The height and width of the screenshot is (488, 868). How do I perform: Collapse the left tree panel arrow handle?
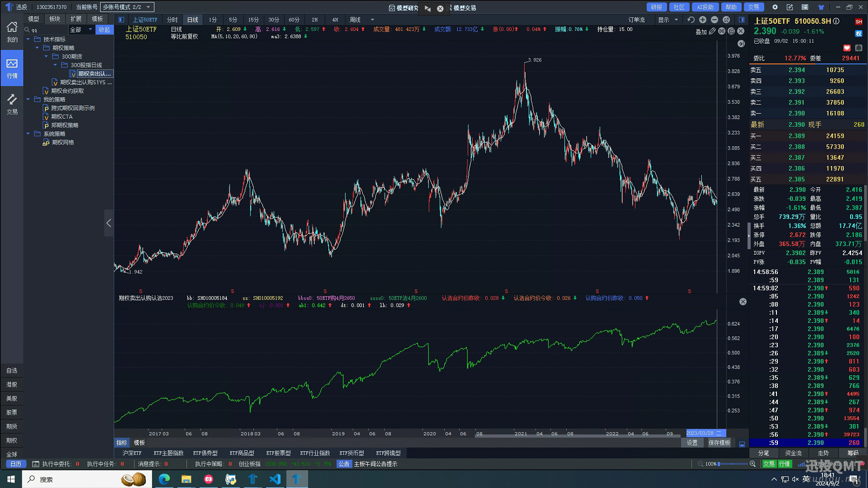pos(109,223)
